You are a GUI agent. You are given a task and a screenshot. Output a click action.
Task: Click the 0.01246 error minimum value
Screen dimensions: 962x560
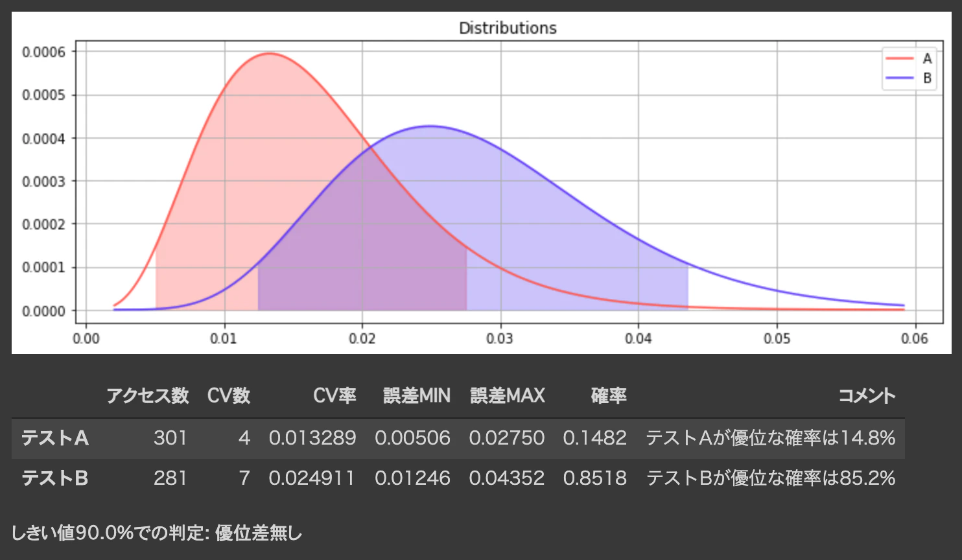click(x=413, y=478)
